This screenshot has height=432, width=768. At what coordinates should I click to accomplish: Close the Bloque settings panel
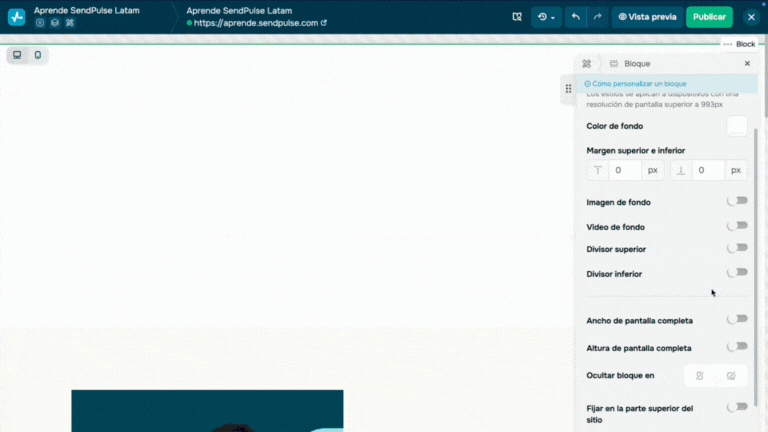click(747, 63)
